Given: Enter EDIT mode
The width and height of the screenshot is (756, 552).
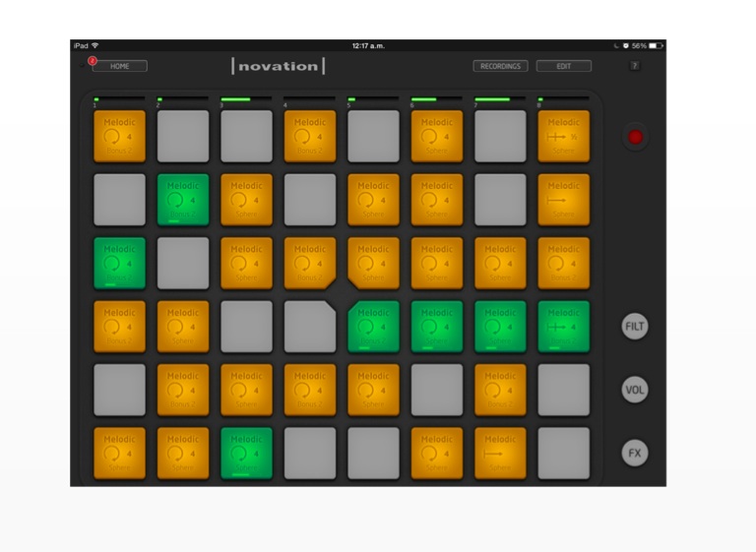Looking at the screenshot, I should click(x=563, y=66).
